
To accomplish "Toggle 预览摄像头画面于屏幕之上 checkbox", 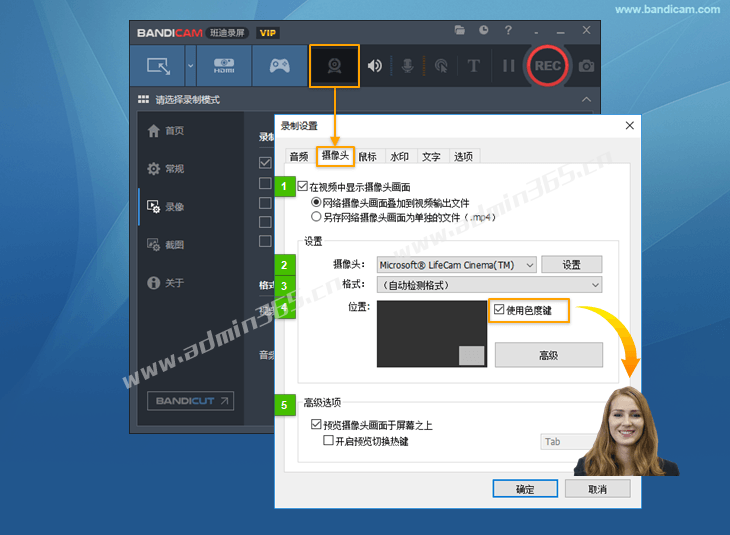I will (316, 424).
